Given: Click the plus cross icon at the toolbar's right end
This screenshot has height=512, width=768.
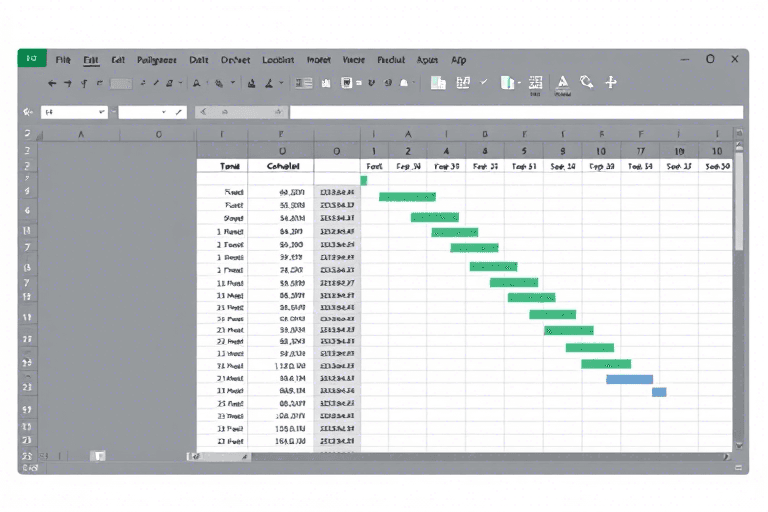Looking at the screenshot, I should pos(611,83).
